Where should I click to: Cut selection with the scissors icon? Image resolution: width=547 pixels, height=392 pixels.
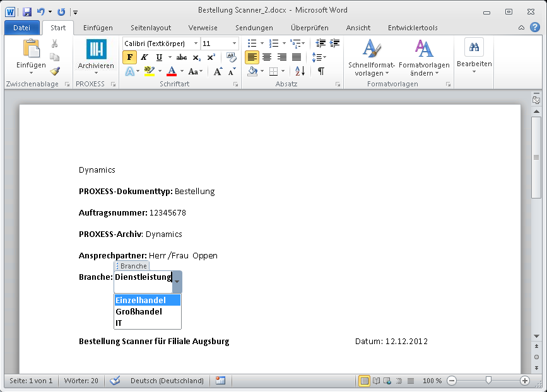pos(55,43)
